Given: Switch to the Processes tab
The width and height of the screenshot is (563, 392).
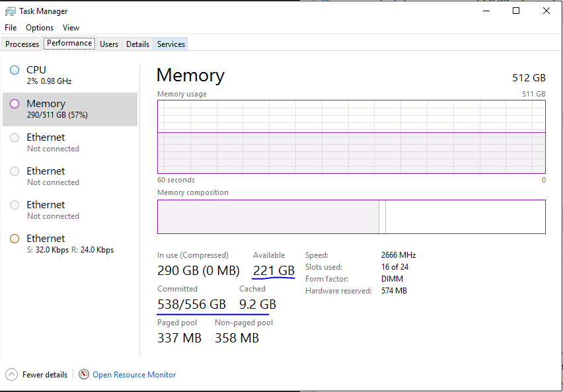Looking at the screenshot, I should (x=22, y=44).
